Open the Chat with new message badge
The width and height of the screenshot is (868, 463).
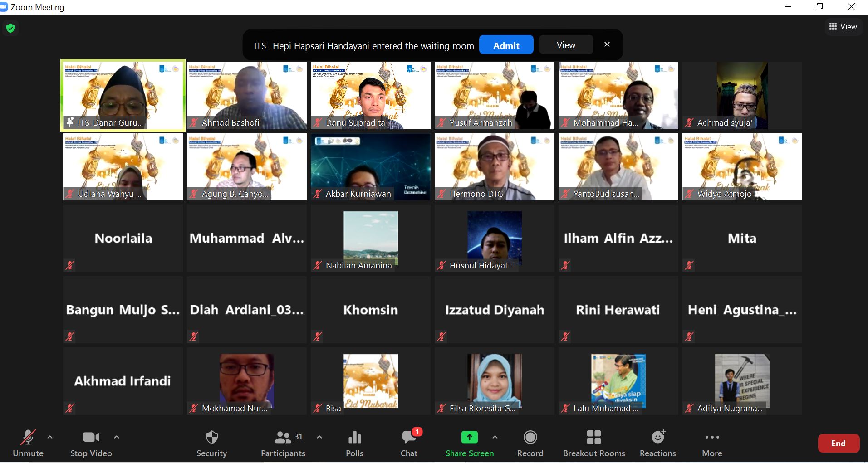tap(409, 444)
